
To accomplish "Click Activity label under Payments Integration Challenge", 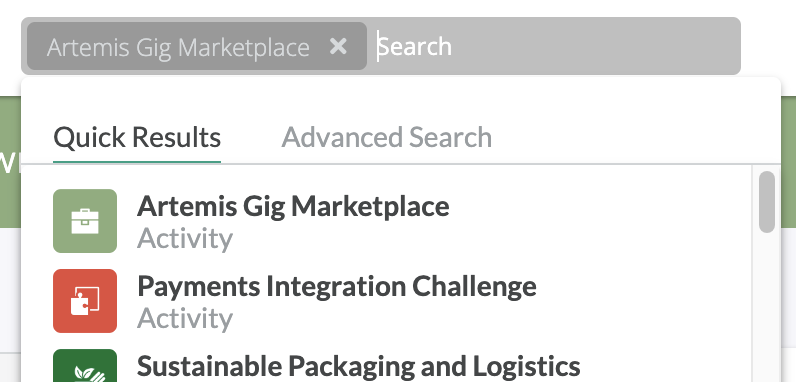I will [x=185, y=319].
